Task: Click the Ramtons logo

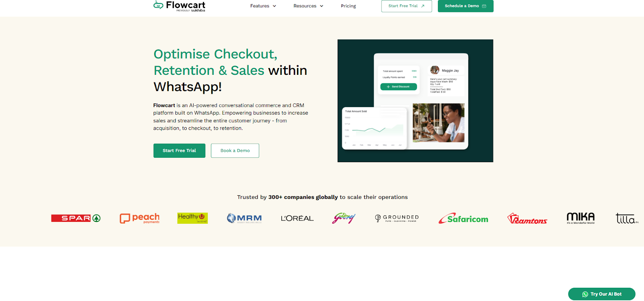Action: [x=527, y=219]
